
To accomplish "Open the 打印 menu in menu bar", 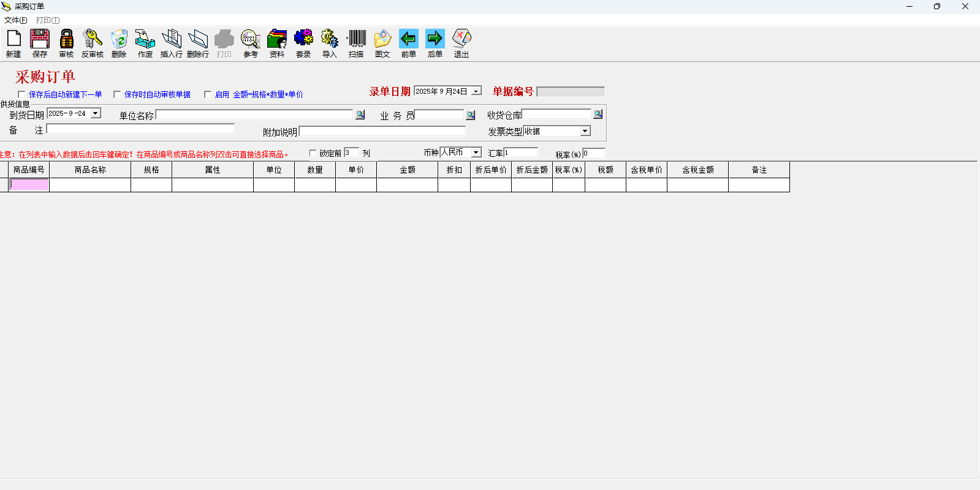I will (x=47, y=20).
